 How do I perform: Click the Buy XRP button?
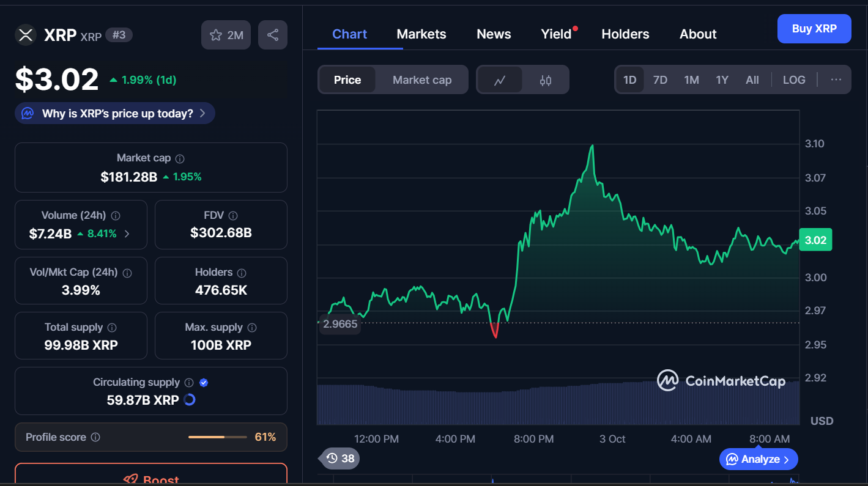click(814, 29)
